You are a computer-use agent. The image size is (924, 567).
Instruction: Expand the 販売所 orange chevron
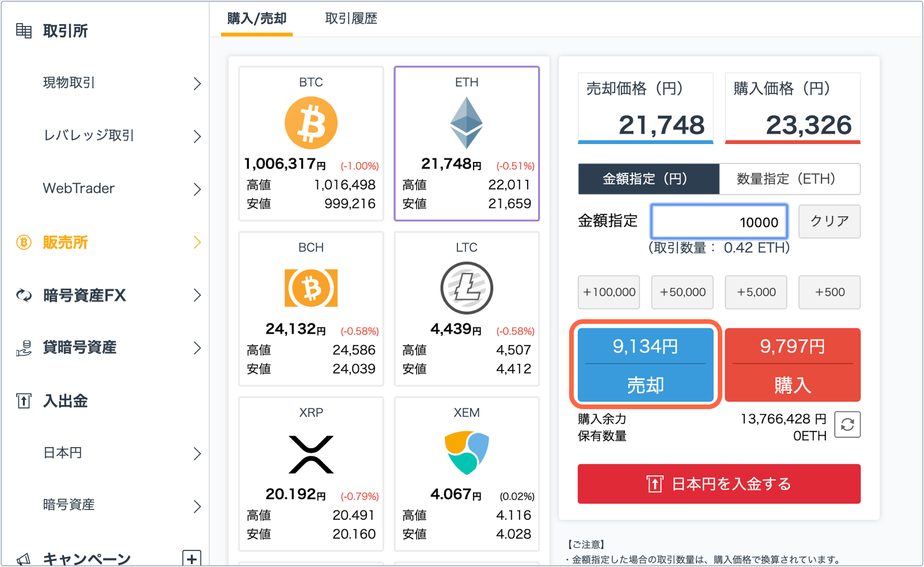pyautogui.click(x=197, y=243)
